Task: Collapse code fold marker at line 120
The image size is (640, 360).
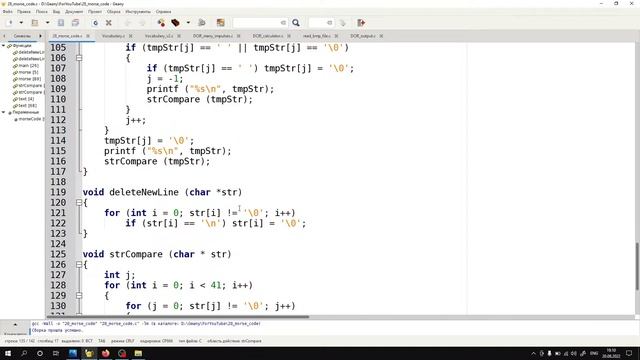Action: 79,202
